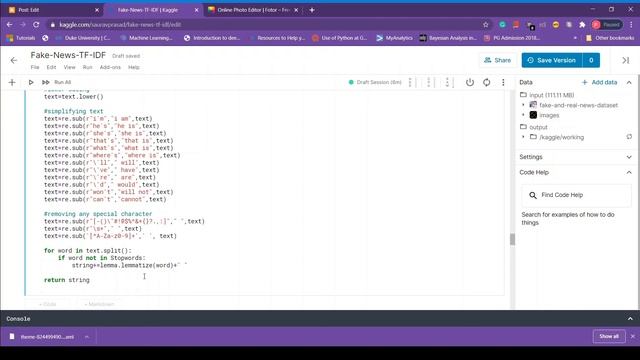
Task: Add a new cell with plus icon
Action: [12, 82]
